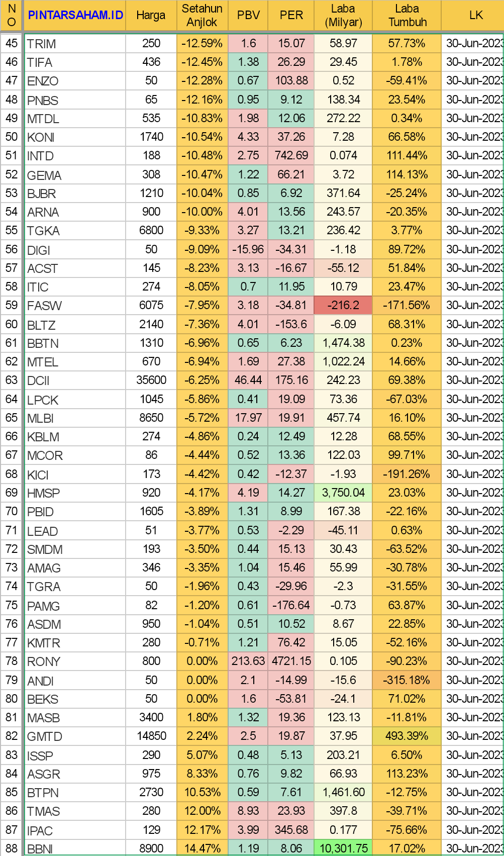This screenshot has width=504, height=856.
Task: Select the bright green 10,301.75 cell
Action: point(343,849)
